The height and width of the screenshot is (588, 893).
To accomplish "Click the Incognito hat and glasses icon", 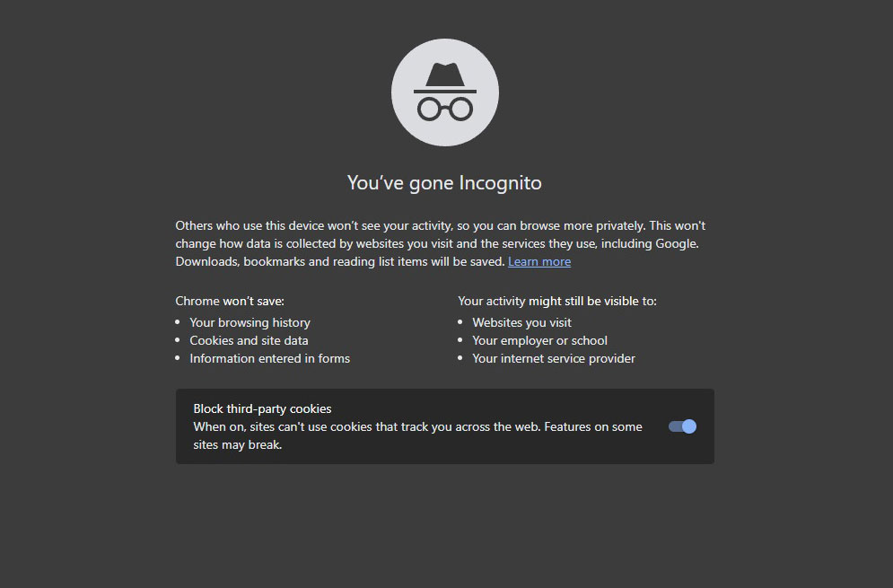I will pyautogui.click(x=445, y=92).
